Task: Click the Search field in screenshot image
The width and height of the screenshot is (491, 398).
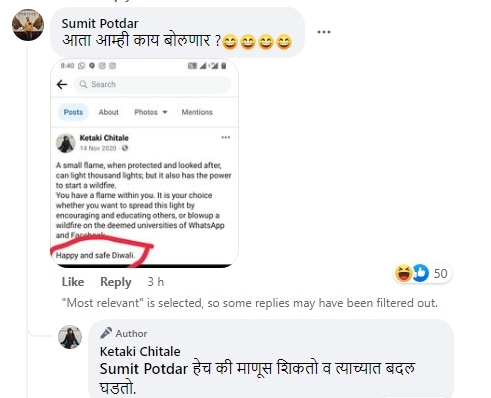Action: click(x=153, y=84)
